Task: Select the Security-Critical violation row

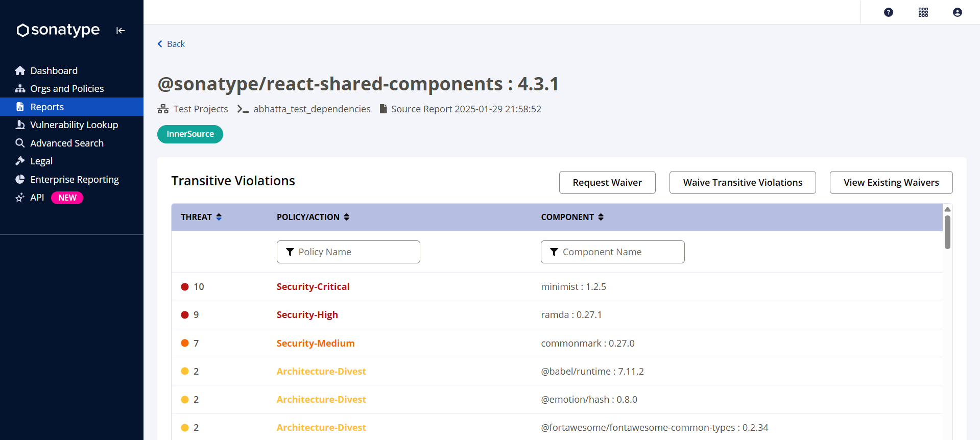Action: coord(557,287)
